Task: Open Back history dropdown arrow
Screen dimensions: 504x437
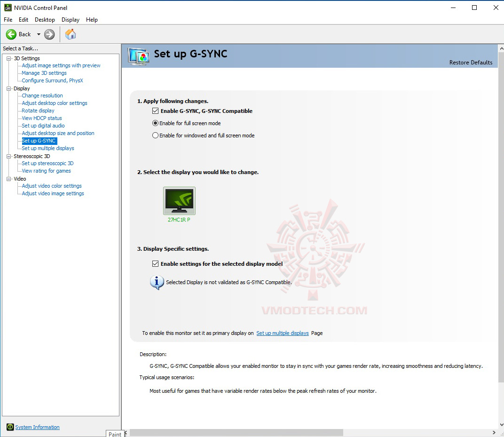Action: pos(39,34)
